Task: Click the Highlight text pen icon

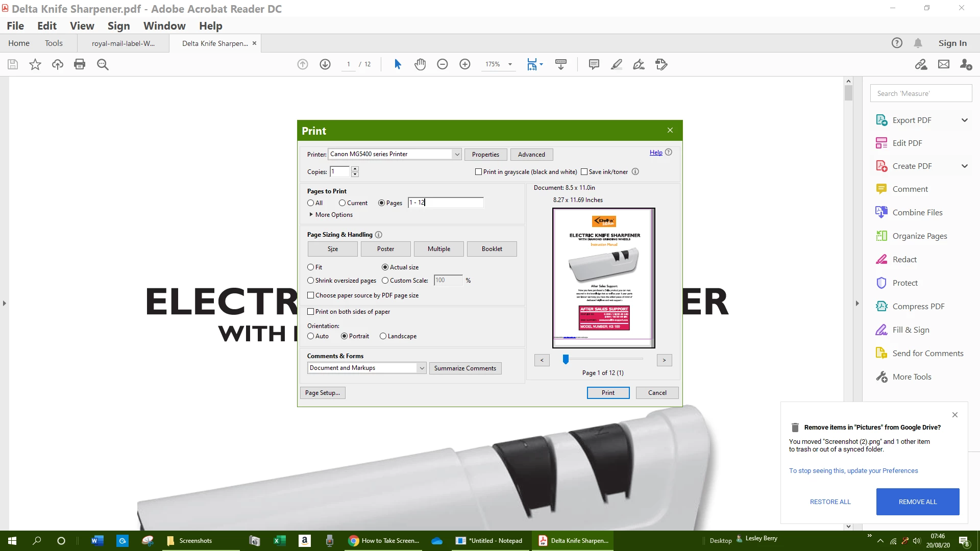Action: 616,64
